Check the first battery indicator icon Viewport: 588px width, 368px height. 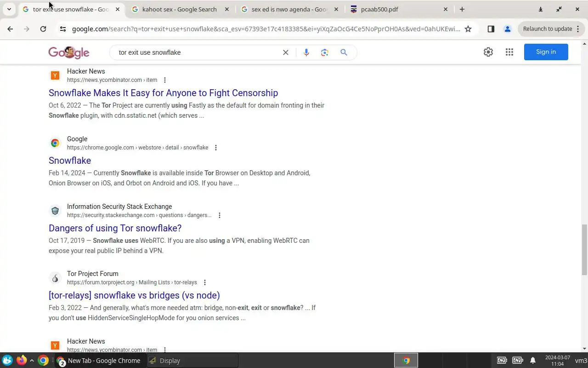pyautogui.click(x=502, y=360)
